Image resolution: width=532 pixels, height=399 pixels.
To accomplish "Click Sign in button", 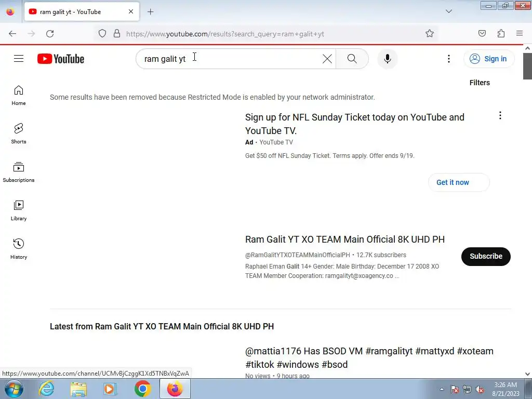I will click(489, 59).
